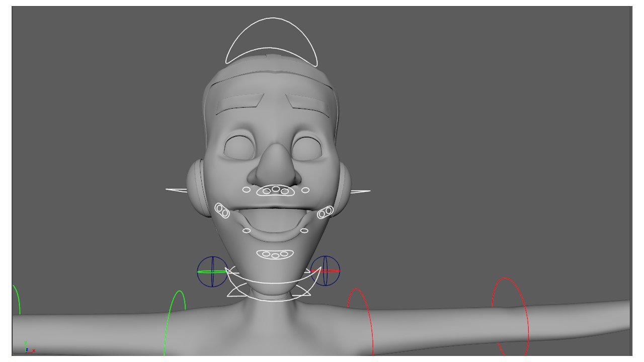The height and width of the screenshot is (362, 644).
Task: Select the lone upper lip circle on screen left
Action: coord(246,190)
